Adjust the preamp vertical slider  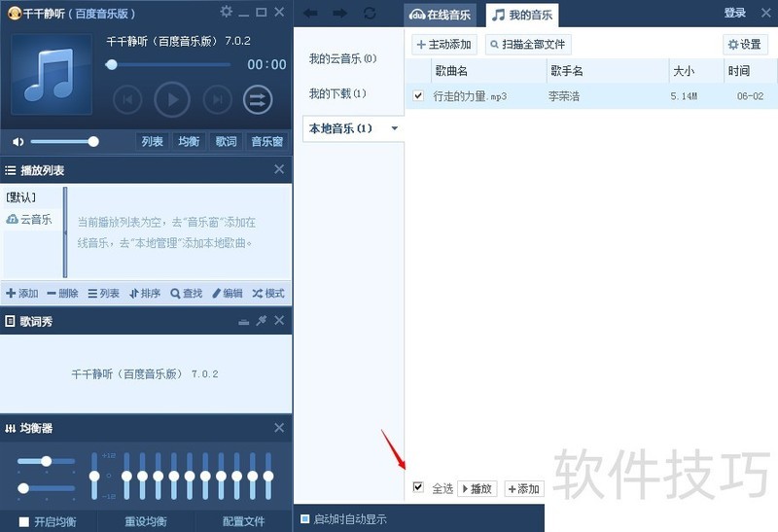point(94,476)
